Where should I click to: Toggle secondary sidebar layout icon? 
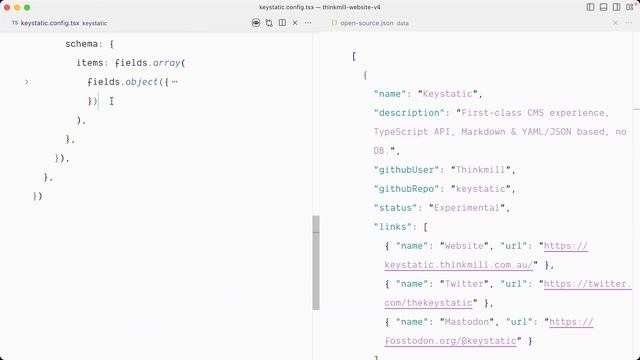click(x=616, y=7)
